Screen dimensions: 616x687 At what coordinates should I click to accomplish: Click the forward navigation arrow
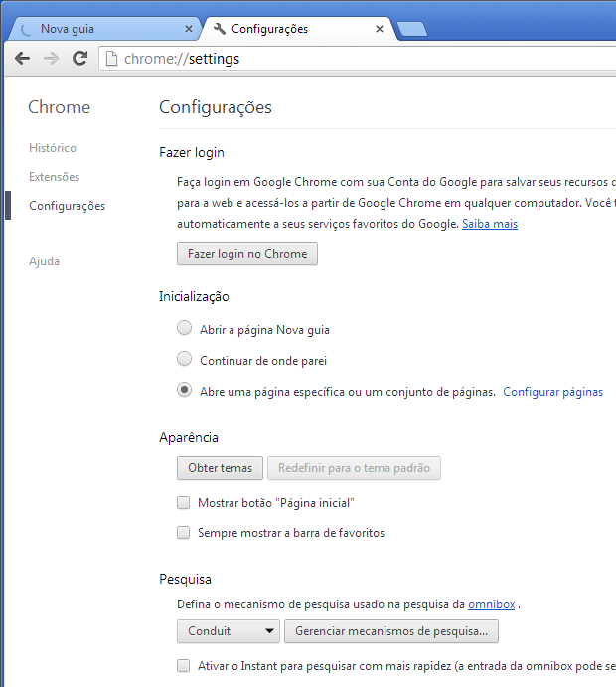(x=52, y=59)
